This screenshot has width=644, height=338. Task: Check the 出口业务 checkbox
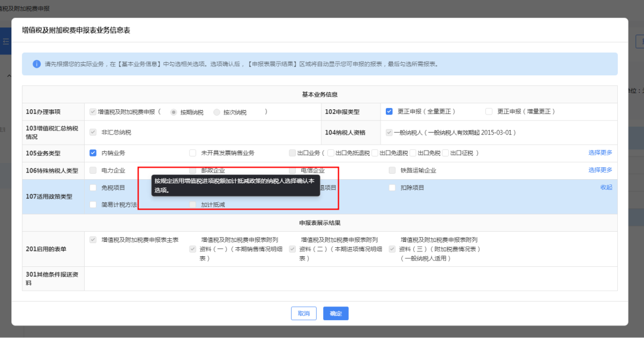[292, 153]
